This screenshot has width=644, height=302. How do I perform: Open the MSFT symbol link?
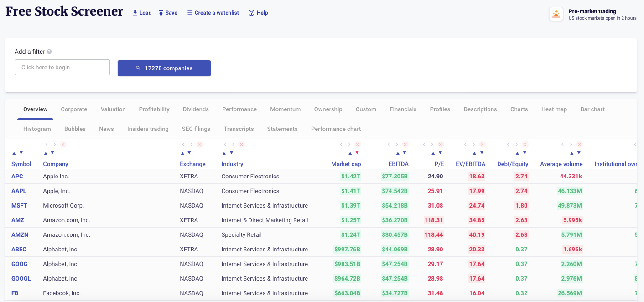pos(19,206)
